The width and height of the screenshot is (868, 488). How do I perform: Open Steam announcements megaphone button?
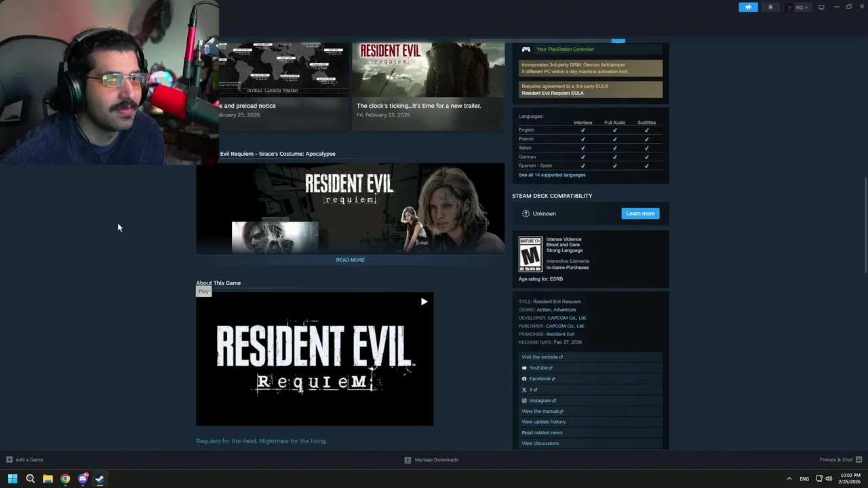pyautogui.click(x=748, y=7)
